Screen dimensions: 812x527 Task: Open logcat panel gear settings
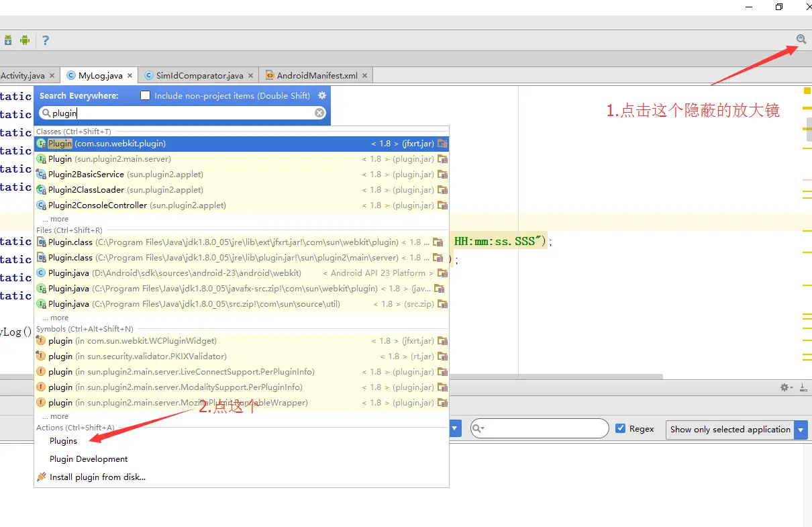pyautogui.click(x=784, y=387)
